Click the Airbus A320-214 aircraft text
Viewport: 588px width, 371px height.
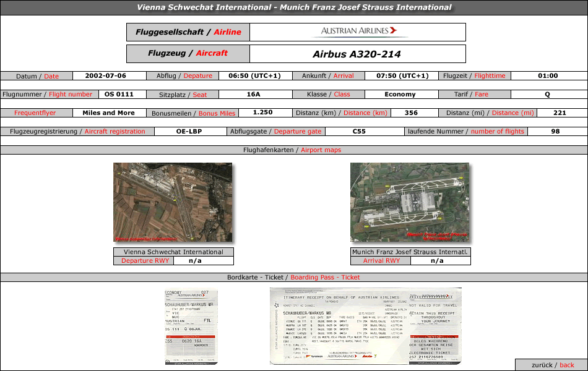pos(357,54)
